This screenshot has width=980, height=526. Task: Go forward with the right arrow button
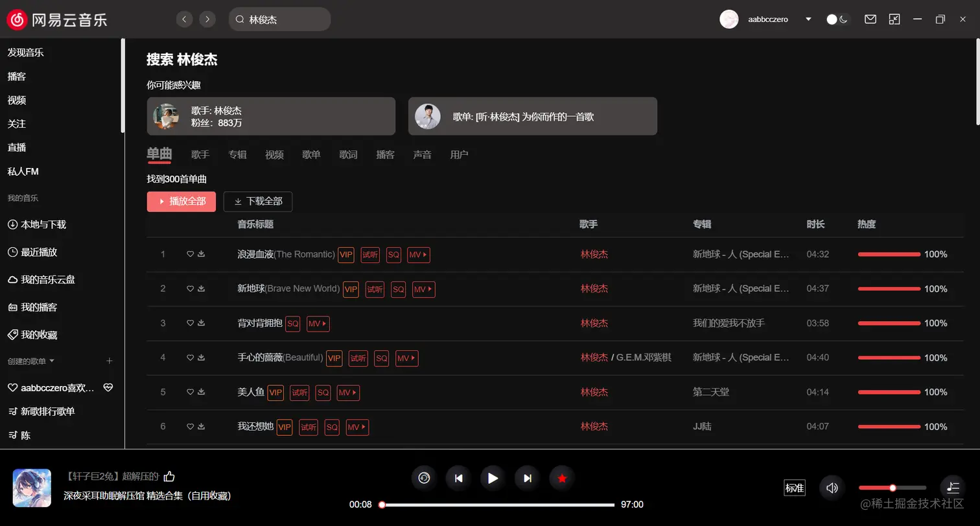coord(207,19)
